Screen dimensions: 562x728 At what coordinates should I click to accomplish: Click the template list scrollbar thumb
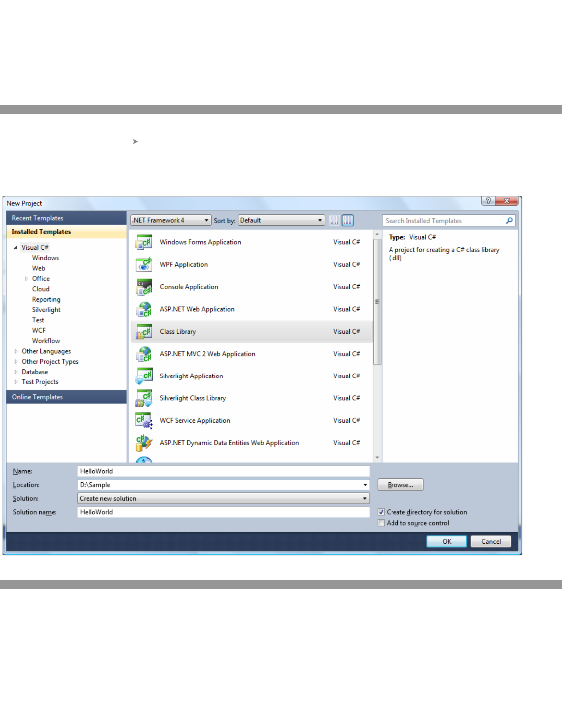(x=377, y=301)
